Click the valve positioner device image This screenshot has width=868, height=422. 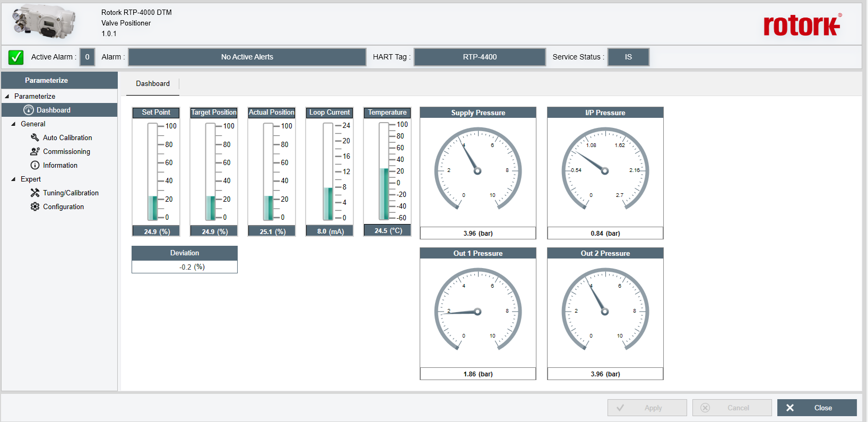[44, 22]
